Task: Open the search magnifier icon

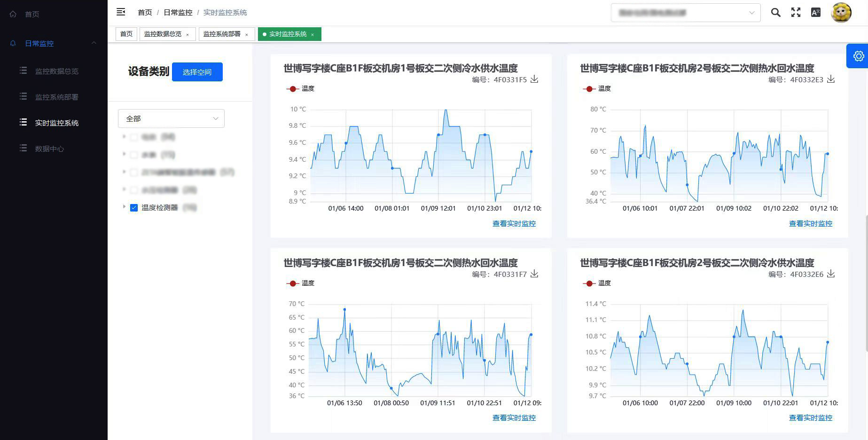Action: [776, 13]
